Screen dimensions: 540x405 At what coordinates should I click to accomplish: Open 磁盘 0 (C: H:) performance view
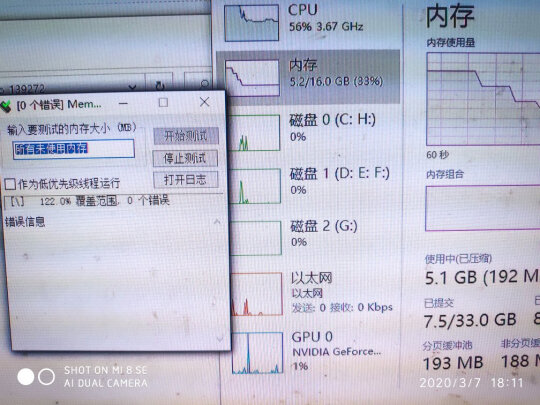[x=308, y=133]
